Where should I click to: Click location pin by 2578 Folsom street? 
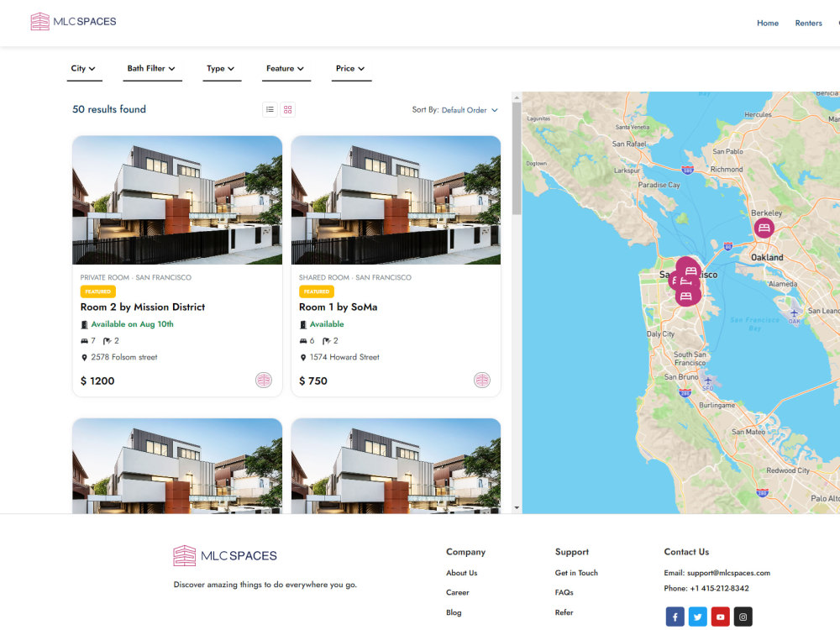pyautogui.click(x=84, y=357)
